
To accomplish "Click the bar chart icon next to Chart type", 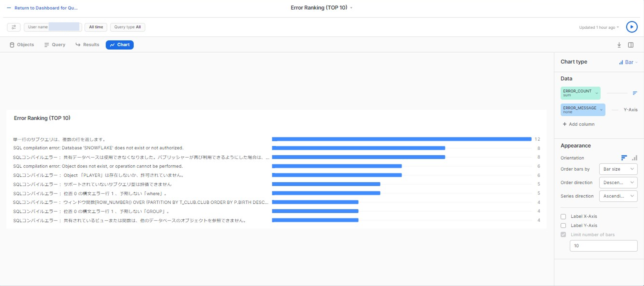I will coord(622,62).
